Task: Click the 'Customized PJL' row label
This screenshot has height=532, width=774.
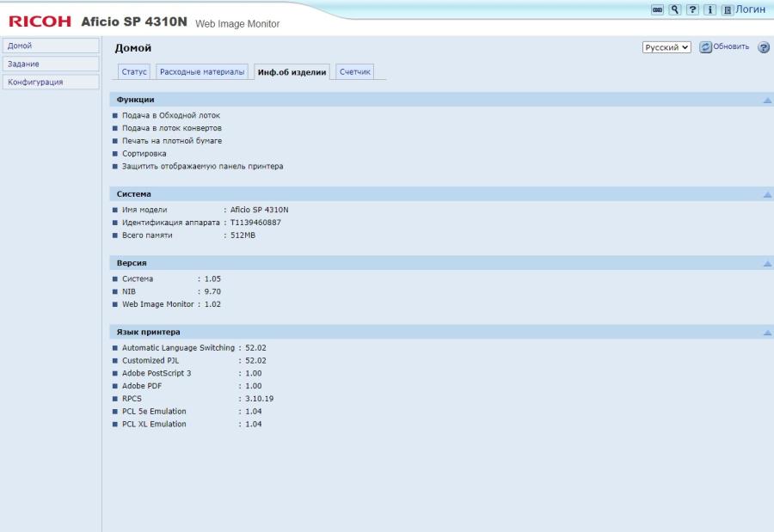Action: 150,361
